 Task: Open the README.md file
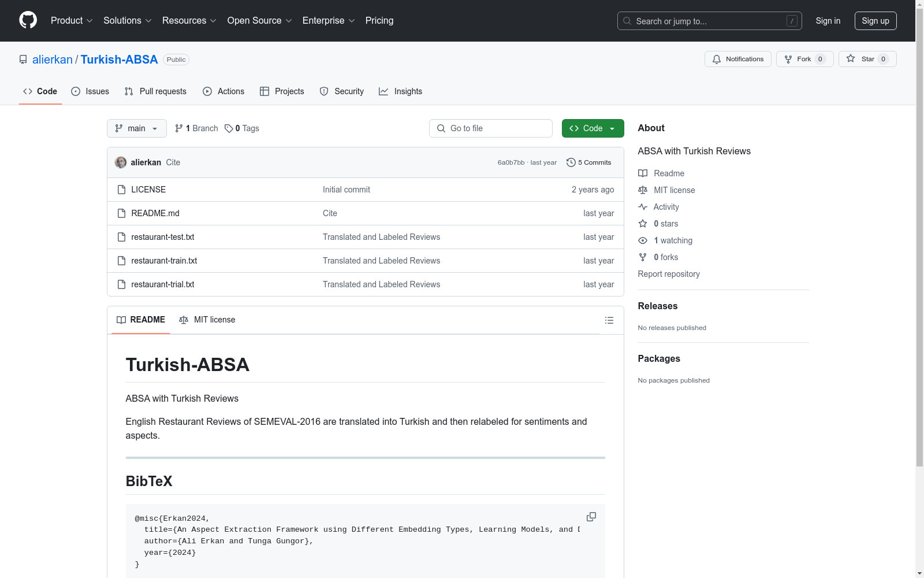coord(155,213)
